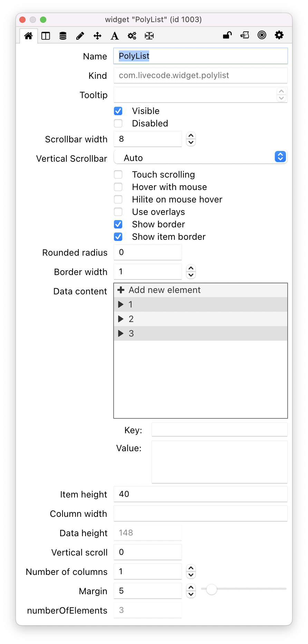Open the gears advanced properties tab

point(132,36)
